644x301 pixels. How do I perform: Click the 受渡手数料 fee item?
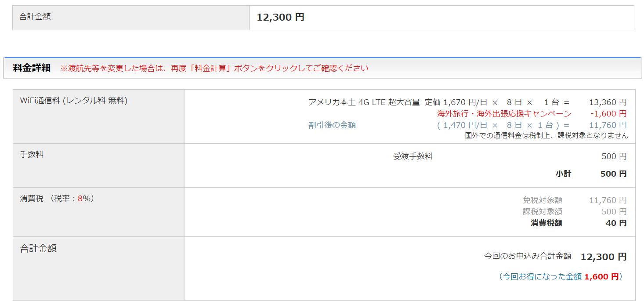[412, 156]
